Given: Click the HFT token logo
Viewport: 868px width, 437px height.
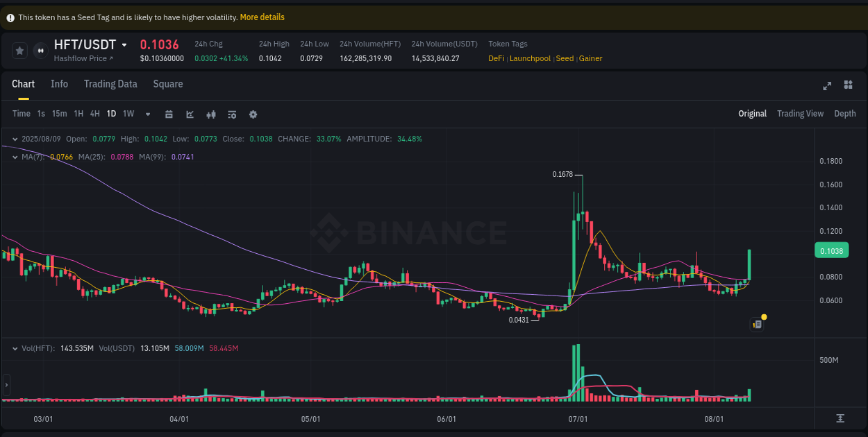Looking at the screenshot, I should coord(40,50).
